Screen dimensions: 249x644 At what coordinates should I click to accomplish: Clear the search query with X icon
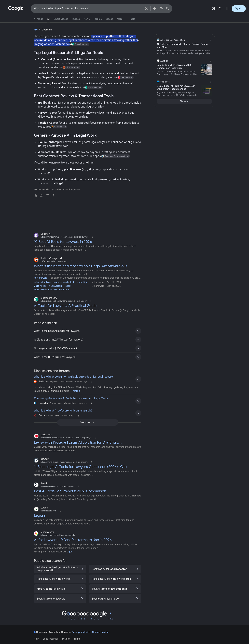(146, 9)
